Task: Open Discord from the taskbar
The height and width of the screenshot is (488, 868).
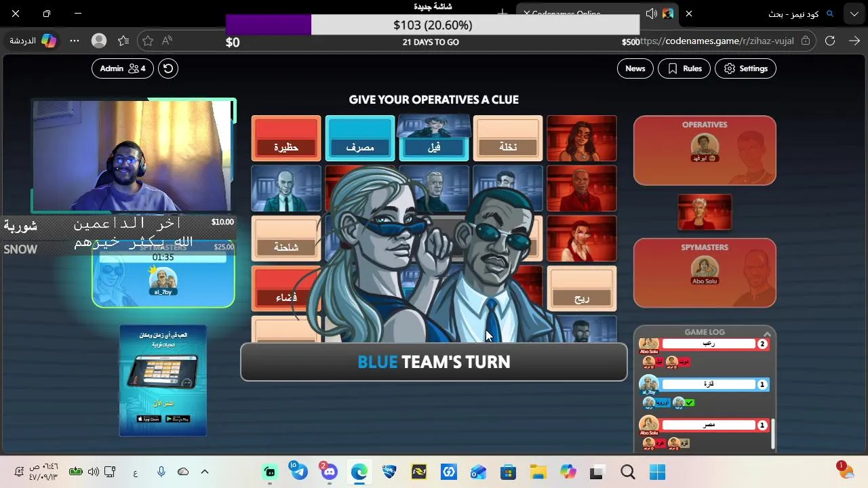Action: pyautogui.click(x=329, y=472)
